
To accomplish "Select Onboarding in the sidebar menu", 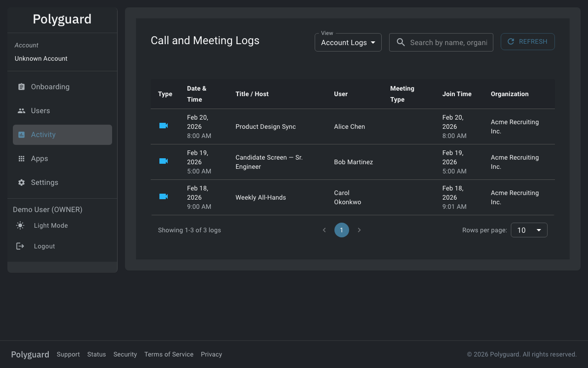I will coord(50,86).
